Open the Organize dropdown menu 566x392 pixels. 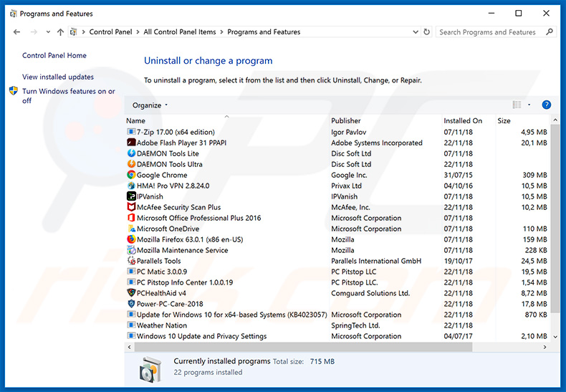pyautogui.click(x=150, y=105)
